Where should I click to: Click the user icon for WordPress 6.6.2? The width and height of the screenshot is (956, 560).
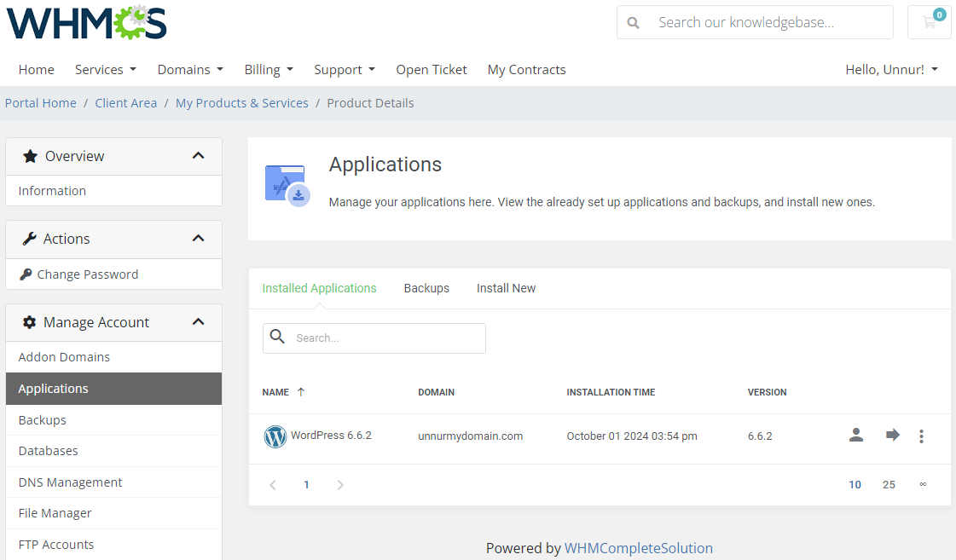click(x=856, y=435)
